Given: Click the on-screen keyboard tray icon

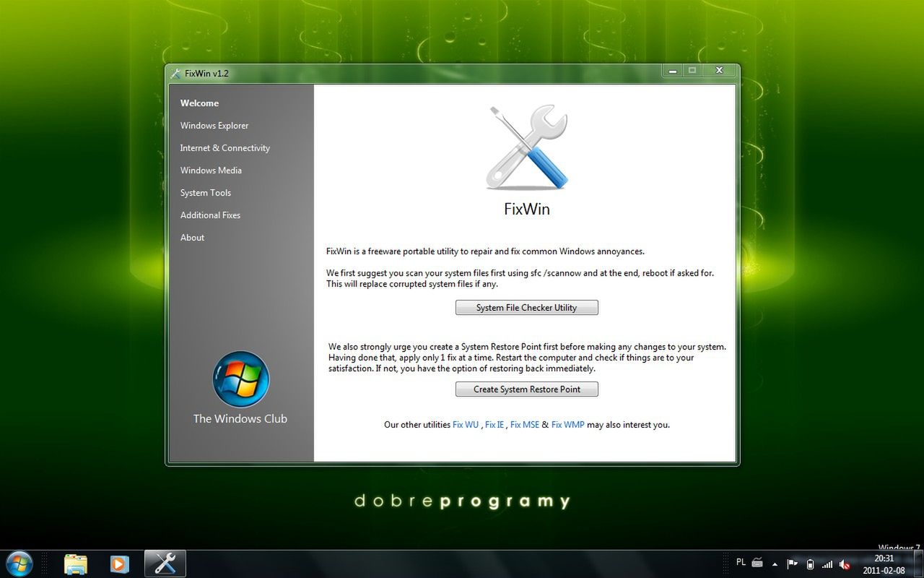Looking at the screenshot, I should 757,563.
